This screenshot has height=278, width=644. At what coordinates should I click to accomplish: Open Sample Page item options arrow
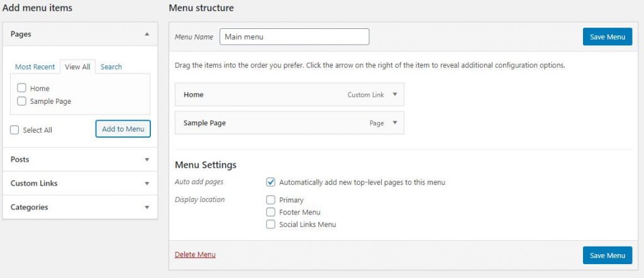[x=395, y=123]
